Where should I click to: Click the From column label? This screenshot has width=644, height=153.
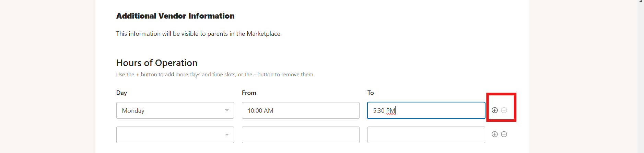pos(249,93)
